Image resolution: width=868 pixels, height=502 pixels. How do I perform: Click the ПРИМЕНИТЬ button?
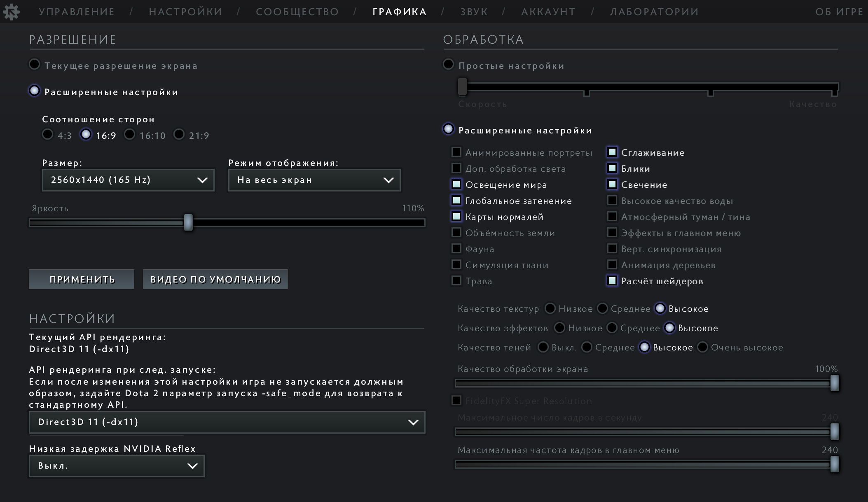point(82,279)
